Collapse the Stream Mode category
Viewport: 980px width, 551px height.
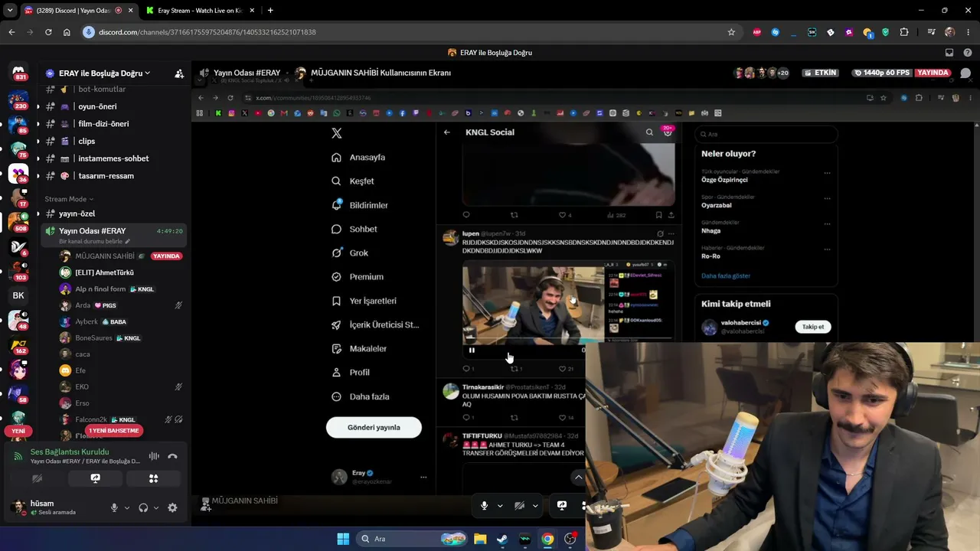(x=69, y=199)
